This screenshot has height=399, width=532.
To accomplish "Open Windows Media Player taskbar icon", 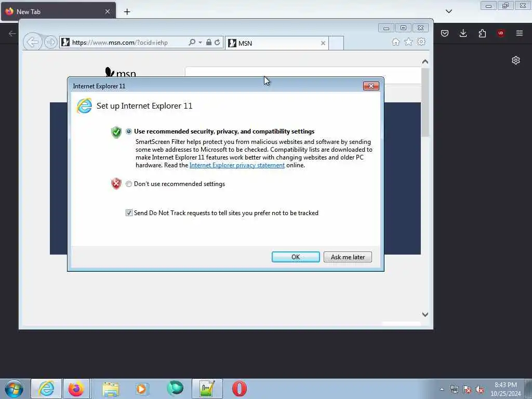I will (141, 389).
